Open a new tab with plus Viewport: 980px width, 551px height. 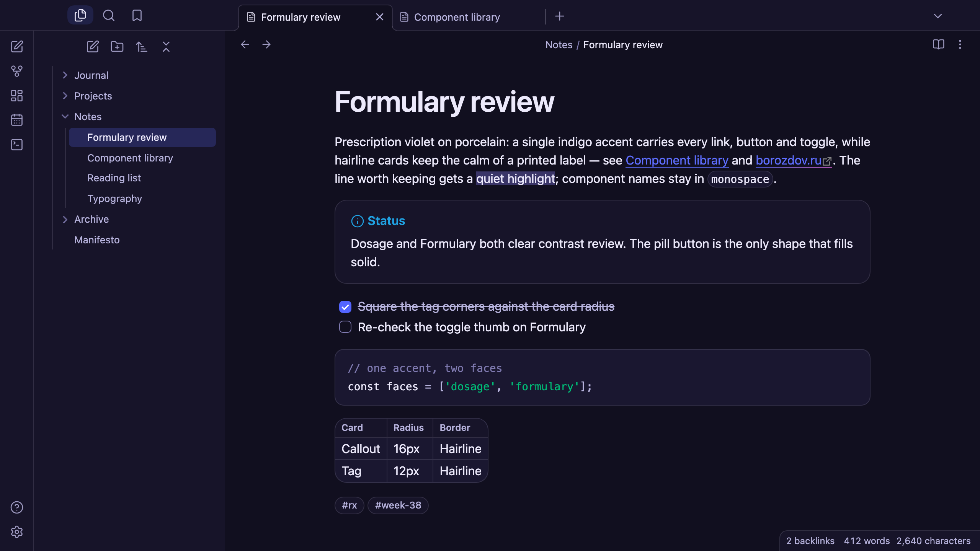tap(560, 16)
